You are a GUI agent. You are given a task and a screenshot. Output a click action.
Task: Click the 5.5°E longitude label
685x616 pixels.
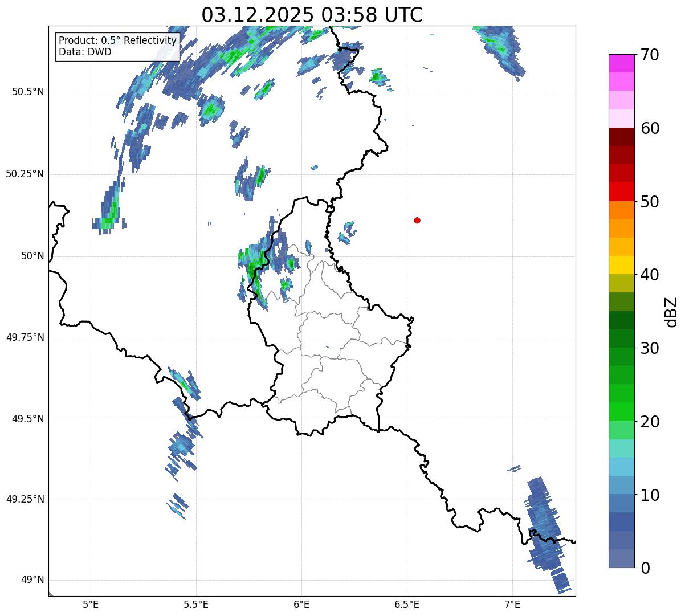pyautogui.click(x=196, y=604)
